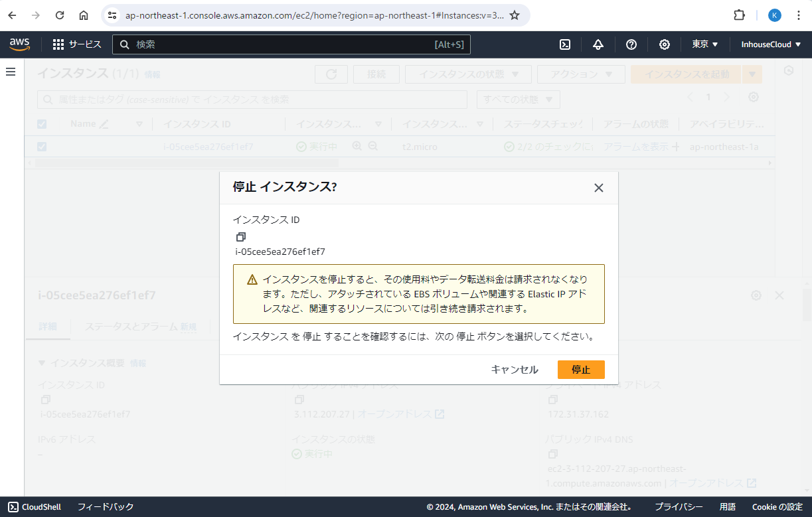
Task: Expand the 東京 region dropdown
Action: (705, 44)
